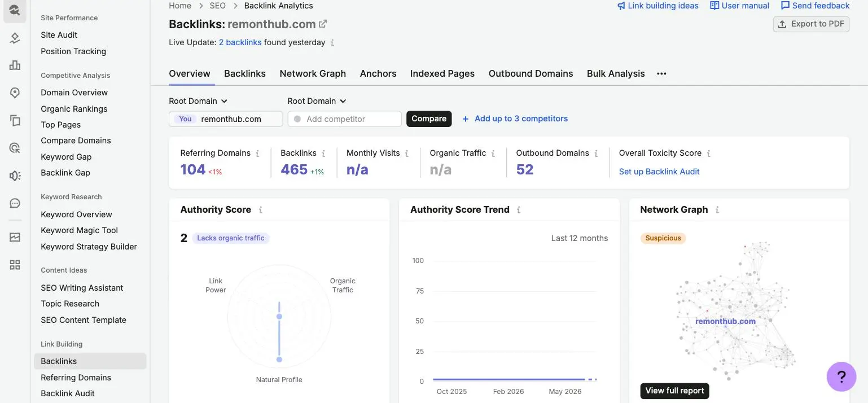Click the Add competitor input field
The width and height of the screenshot is (868, 403).
point(345,119)
